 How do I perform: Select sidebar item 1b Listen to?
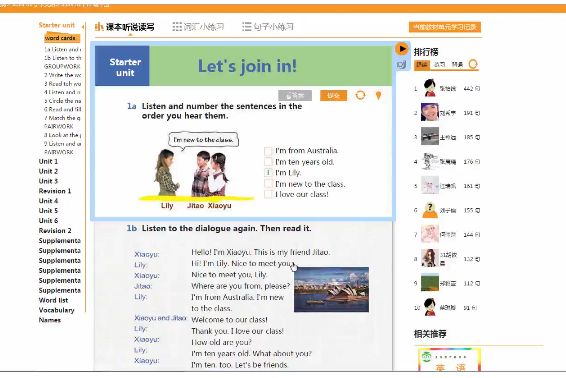click(x=62, y=58)
